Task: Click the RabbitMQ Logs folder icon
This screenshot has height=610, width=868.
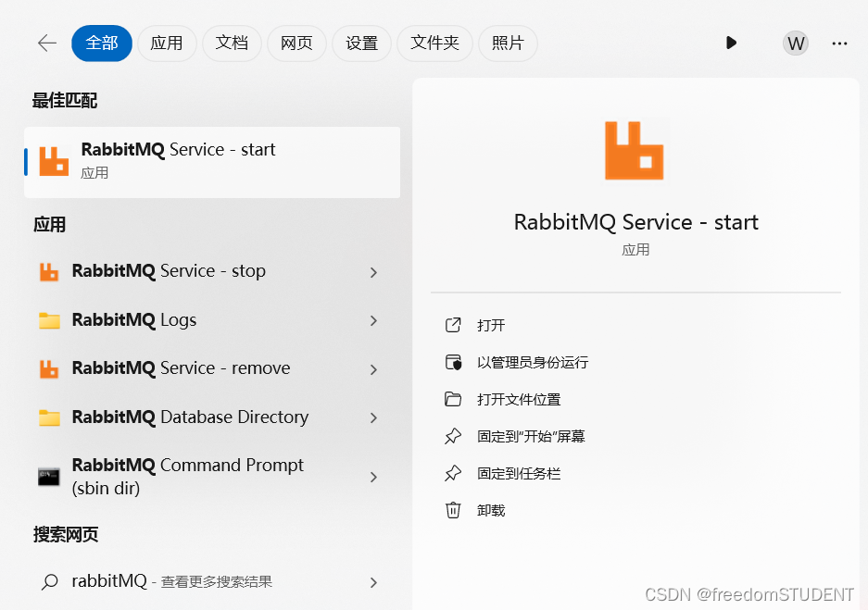Action: pos(49,321)
